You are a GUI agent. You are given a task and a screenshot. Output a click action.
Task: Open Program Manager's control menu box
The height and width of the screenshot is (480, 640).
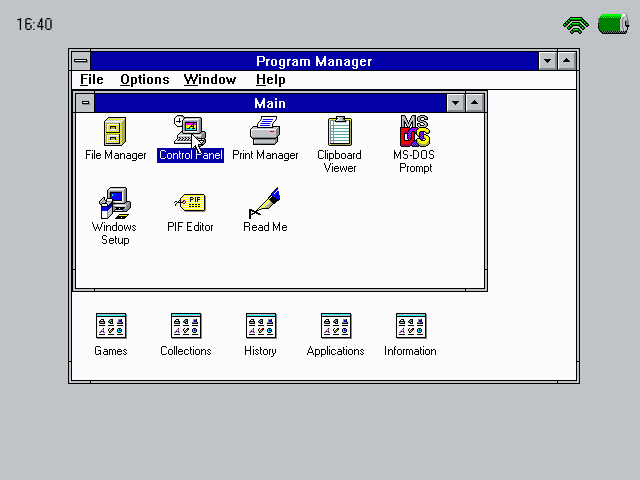(81, 61)
